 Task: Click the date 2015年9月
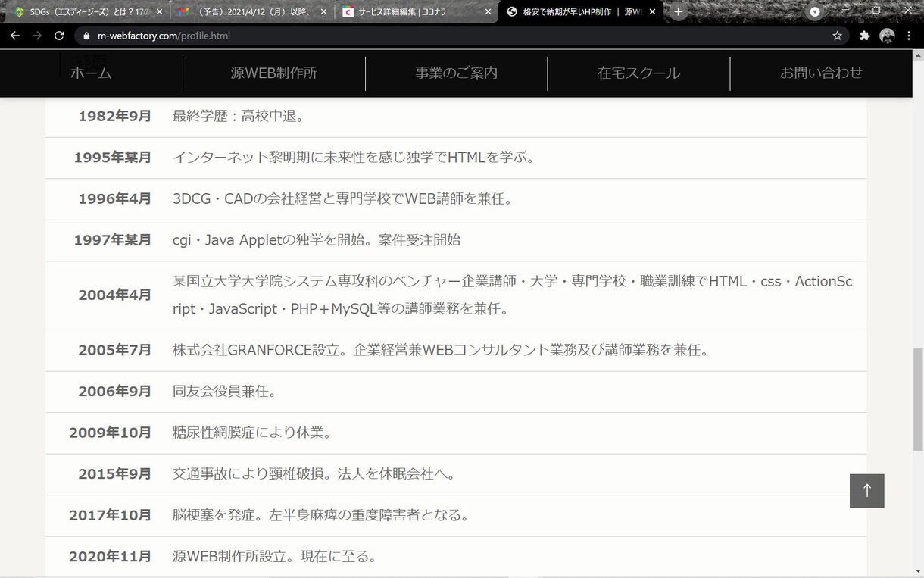(x=115, y=474)
